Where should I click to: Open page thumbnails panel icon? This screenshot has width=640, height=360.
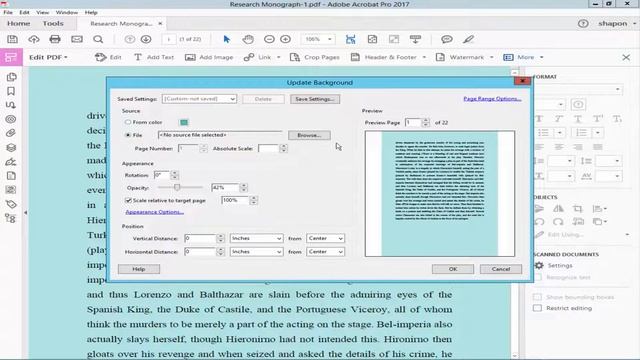pyautogui.click(x=11, y=77)
